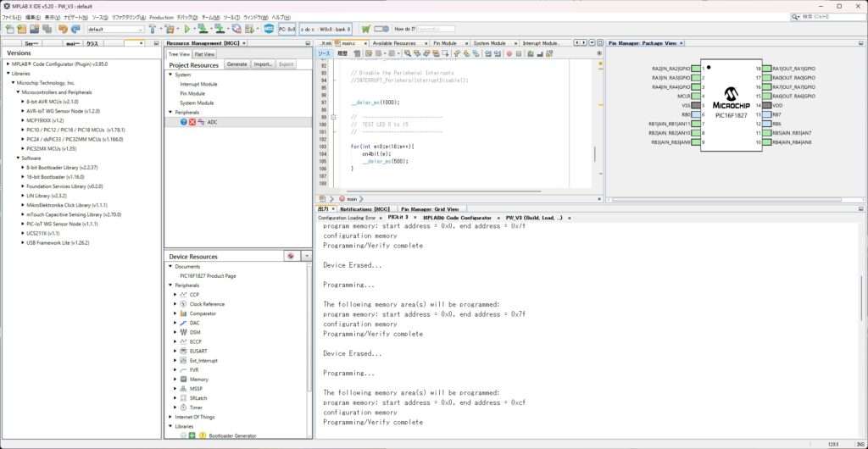Viewport: 868px width, 449px height.
Task: Click green pin 15 RA6 box
Action: [x=766, y=97]
